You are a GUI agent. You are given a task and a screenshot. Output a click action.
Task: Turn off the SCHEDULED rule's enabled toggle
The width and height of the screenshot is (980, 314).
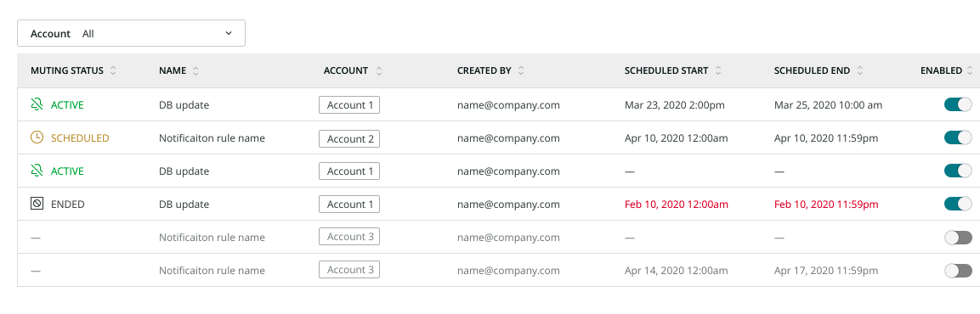click(x=958, y=137)
